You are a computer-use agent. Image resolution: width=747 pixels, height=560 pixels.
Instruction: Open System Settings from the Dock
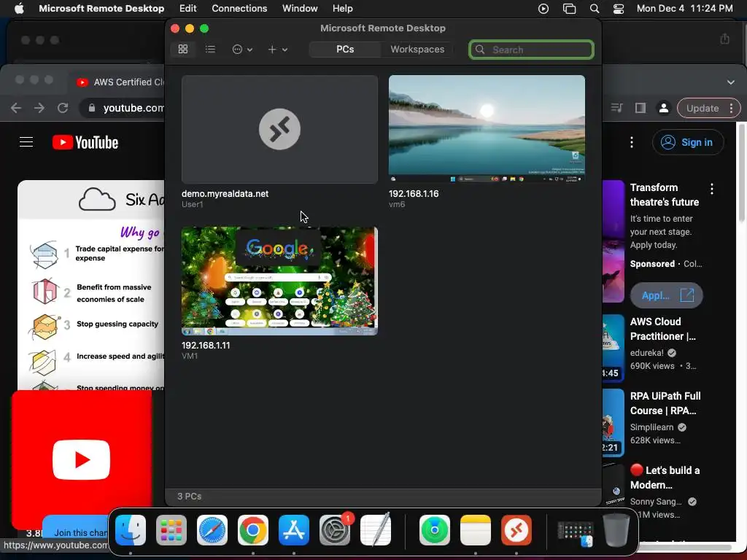334,530
